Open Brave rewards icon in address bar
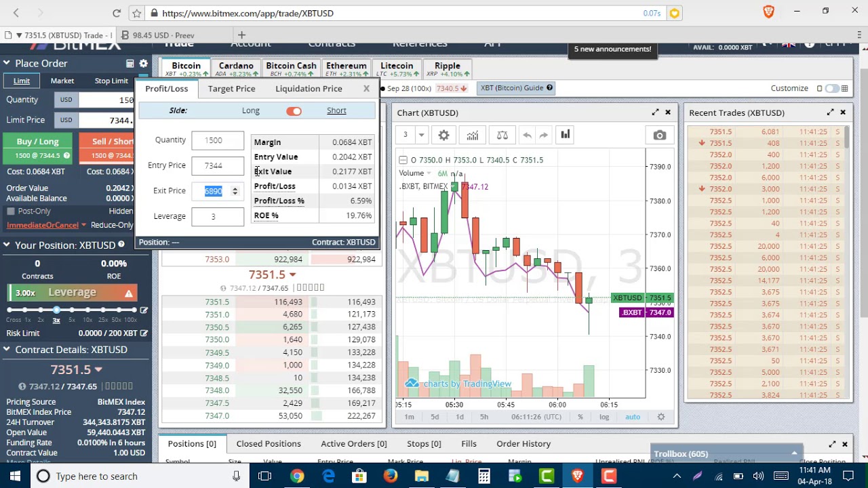The width and height of the screenshot is (868, 488). [674, 13]
